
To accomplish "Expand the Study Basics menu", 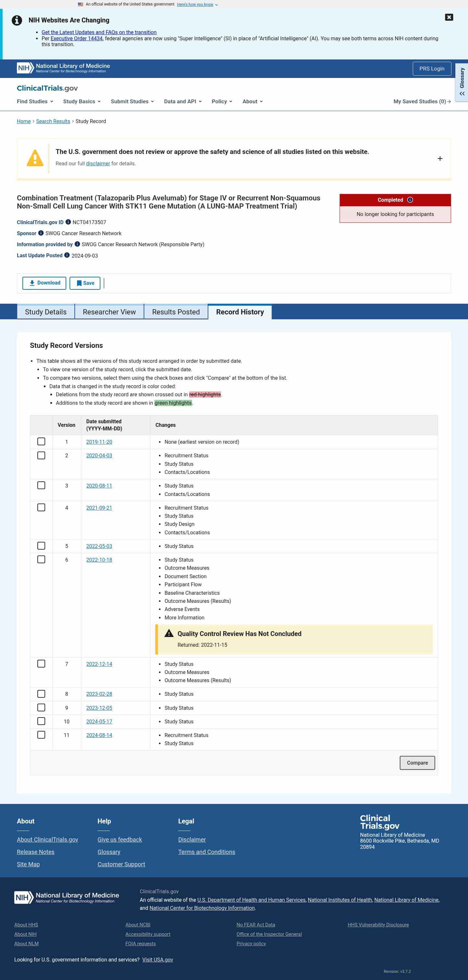I will 82,102.
